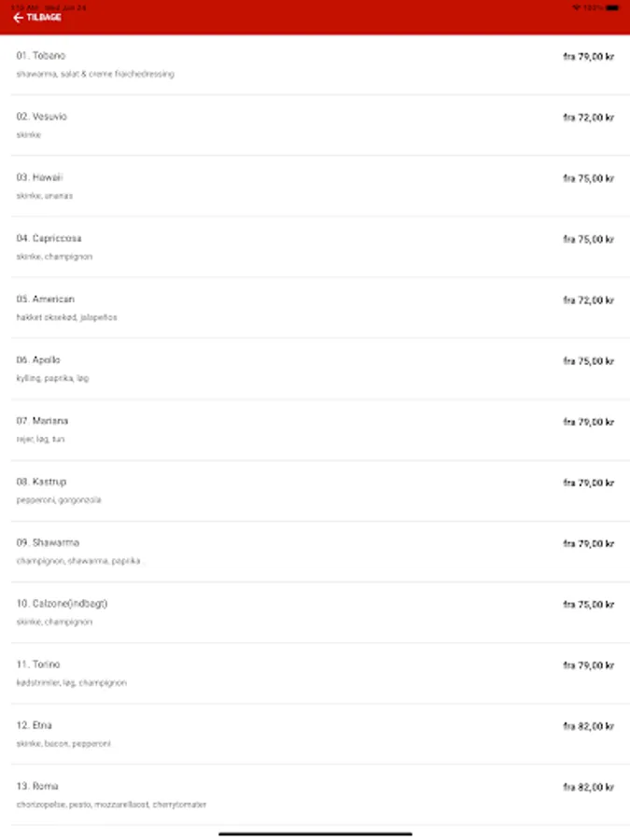Tap the back arrow icon

[x=19, y=18]
